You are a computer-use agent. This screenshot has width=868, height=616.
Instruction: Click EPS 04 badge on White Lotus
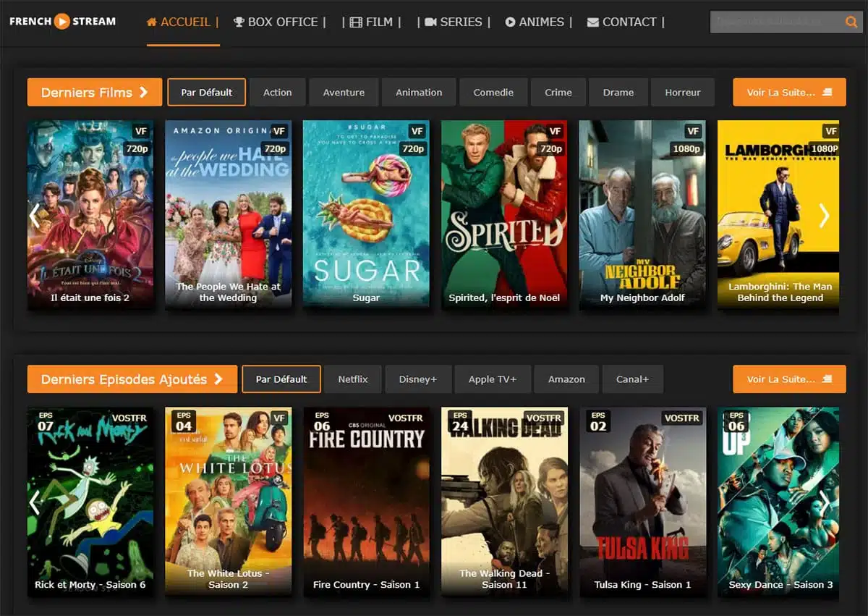coord(184,421)
